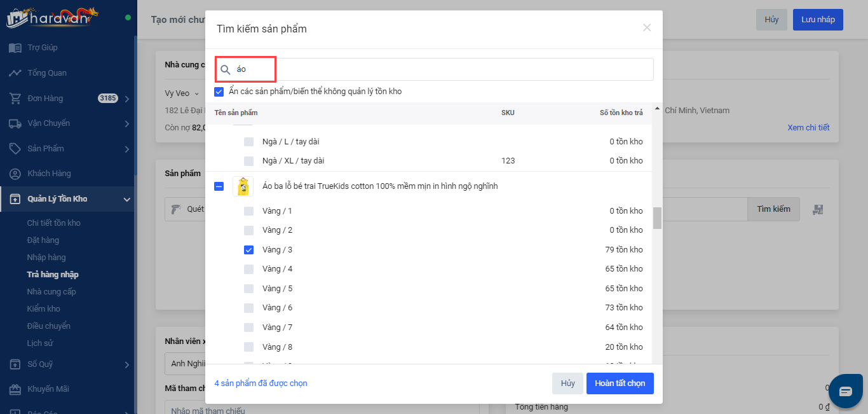
Task: Toggle hide non-inventory-managed products checkbox
Action: 219,92
